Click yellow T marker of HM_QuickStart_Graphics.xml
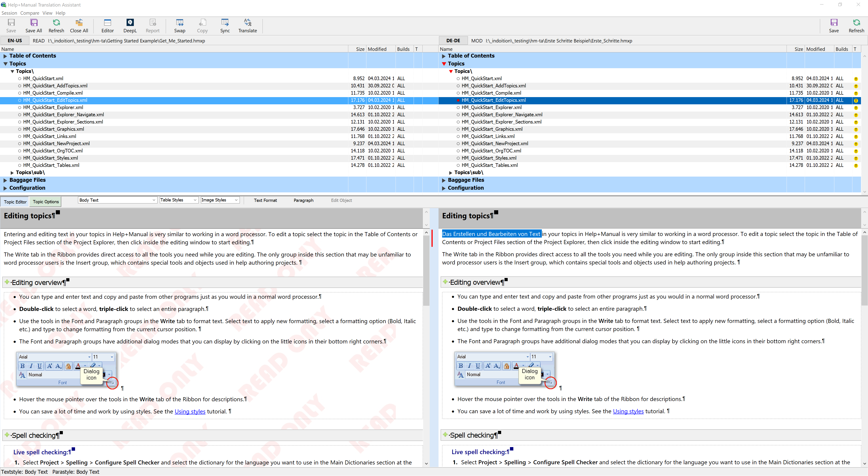Viewport: 868px width, 476px height. point(856,130)
